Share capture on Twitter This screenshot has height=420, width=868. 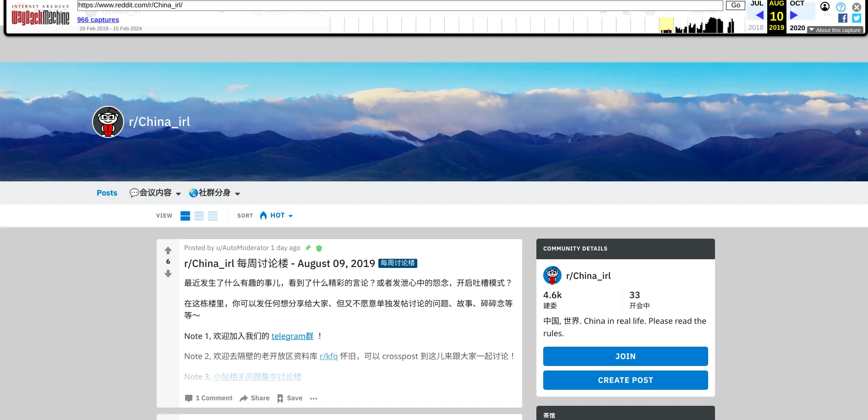[x=857, y=18]
